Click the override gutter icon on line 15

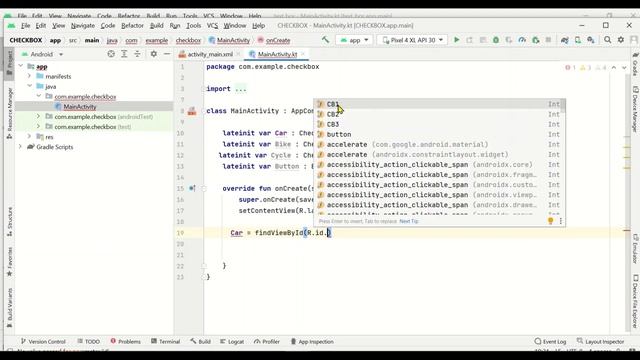pos(192,189)
